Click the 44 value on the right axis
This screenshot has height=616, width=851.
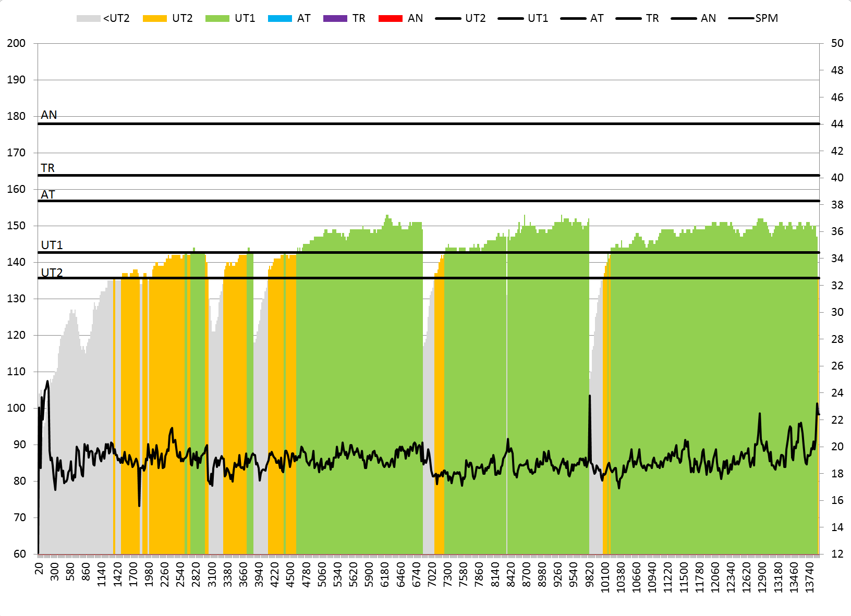click(837, 124)
